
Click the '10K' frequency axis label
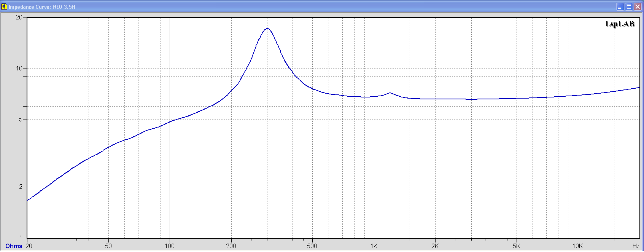(x=577, y=246)
